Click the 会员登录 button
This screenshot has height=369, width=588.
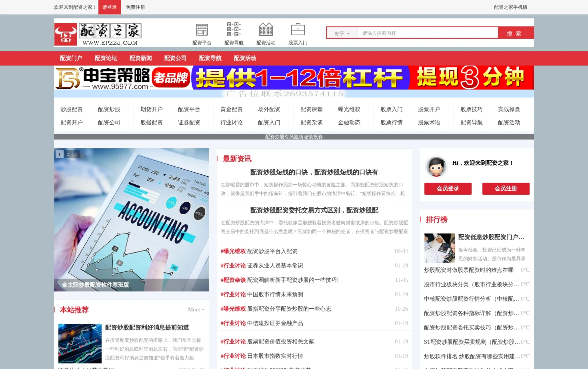(x=448, y=189)
